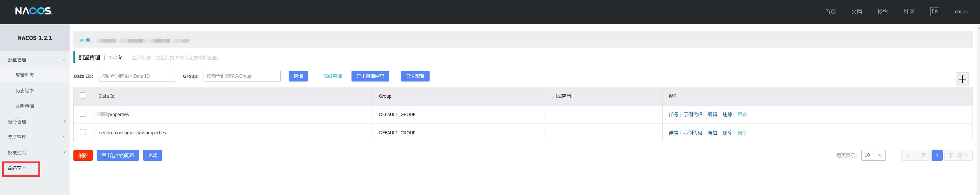Click the 导入配置 button
Image resolution: width=980 pixels, height=195 pixels.
tap(415, 76)
